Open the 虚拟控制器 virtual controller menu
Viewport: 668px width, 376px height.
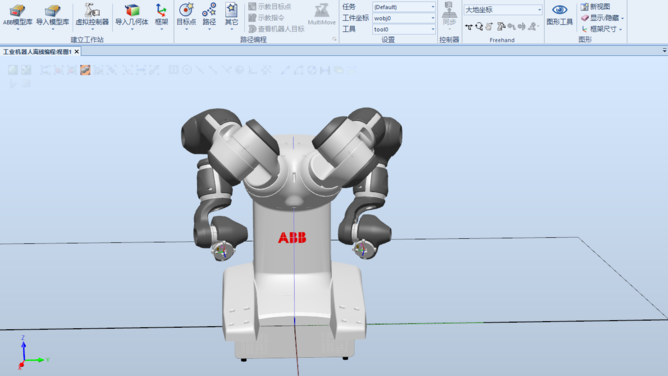click(92, 15)
